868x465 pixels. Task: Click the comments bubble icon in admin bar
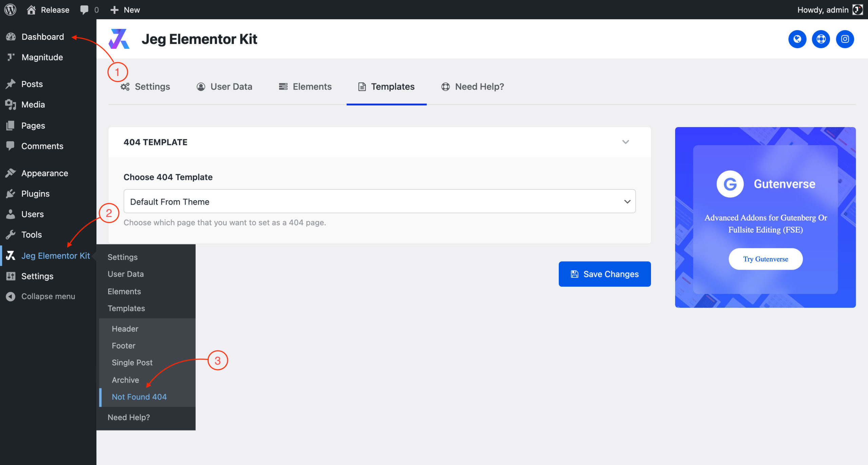(x=84, y=9)
